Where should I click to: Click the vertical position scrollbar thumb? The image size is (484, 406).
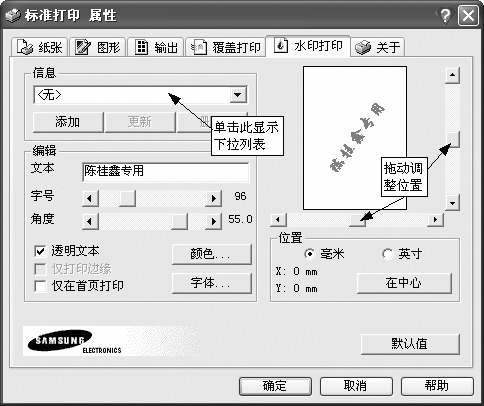coord(453,139)
